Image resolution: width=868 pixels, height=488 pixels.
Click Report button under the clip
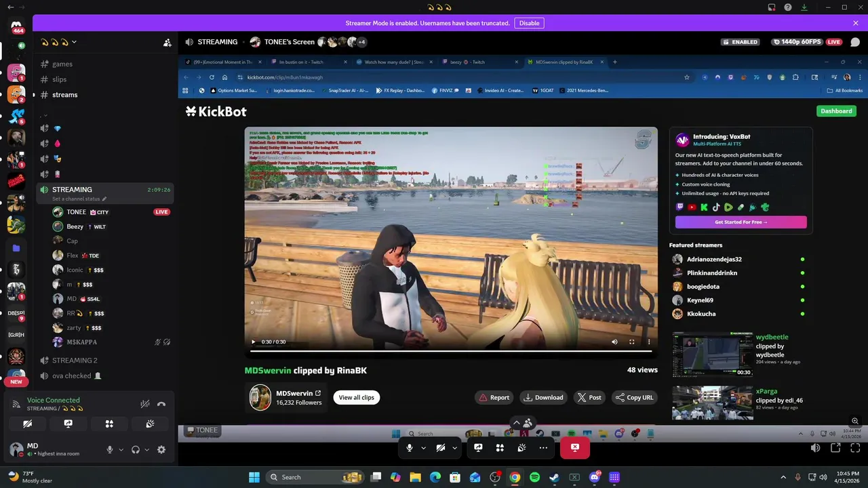coord(493,397)
